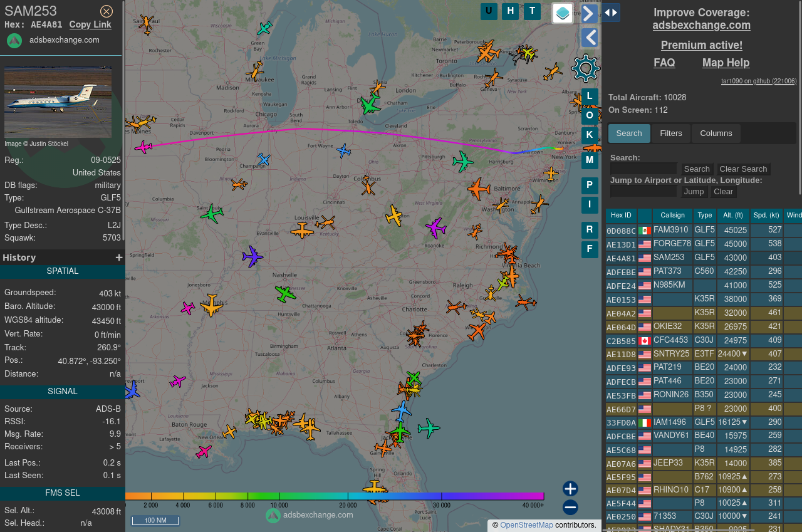Image resolution: width=802 pixels, height=532 pixels.
Task: Toggle the H map button
Action: pos(510,11)
